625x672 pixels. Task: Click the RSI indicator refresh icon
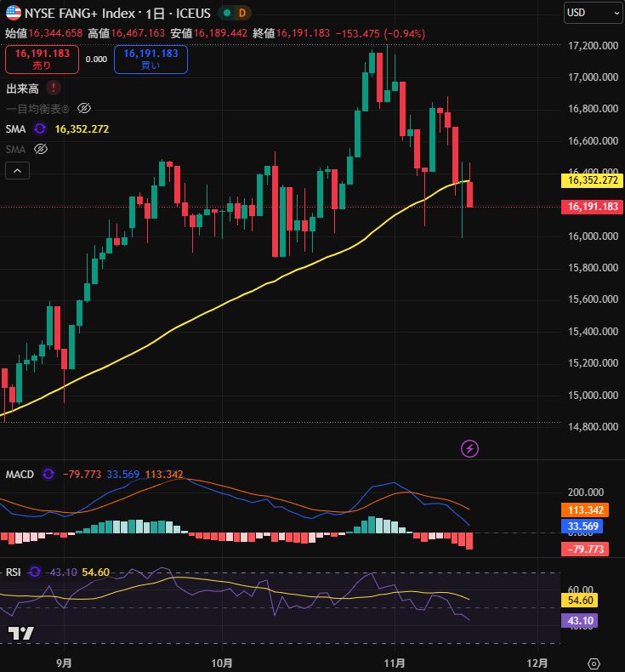click(34, 572)
